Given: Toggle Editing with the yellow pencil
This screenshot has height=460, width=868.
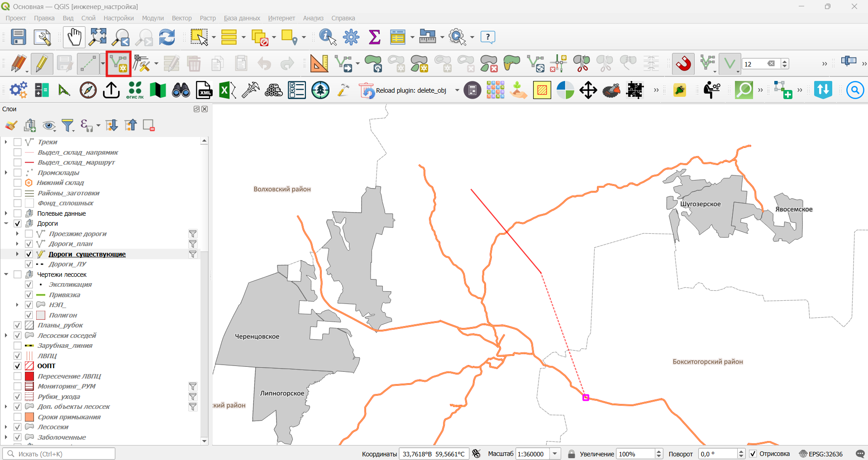Looking at the screenshot, I should click(x=42, y=64).
